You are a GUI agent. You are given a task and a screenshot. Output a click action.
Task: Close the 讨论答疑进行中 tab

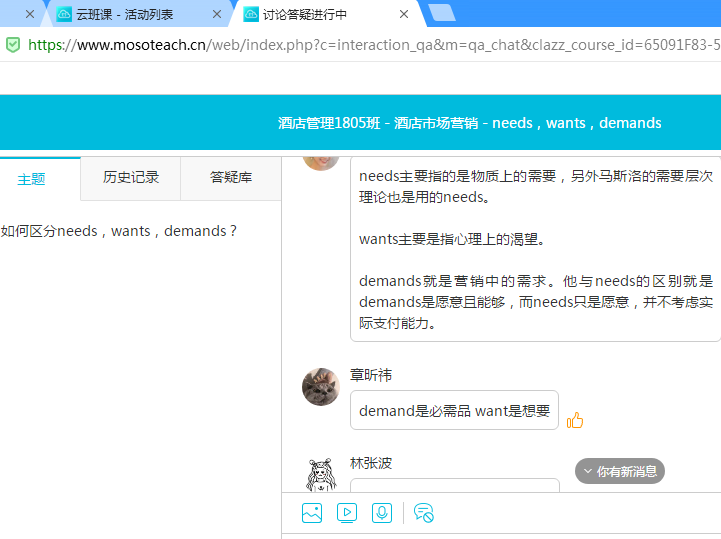[x=404, y=14]
